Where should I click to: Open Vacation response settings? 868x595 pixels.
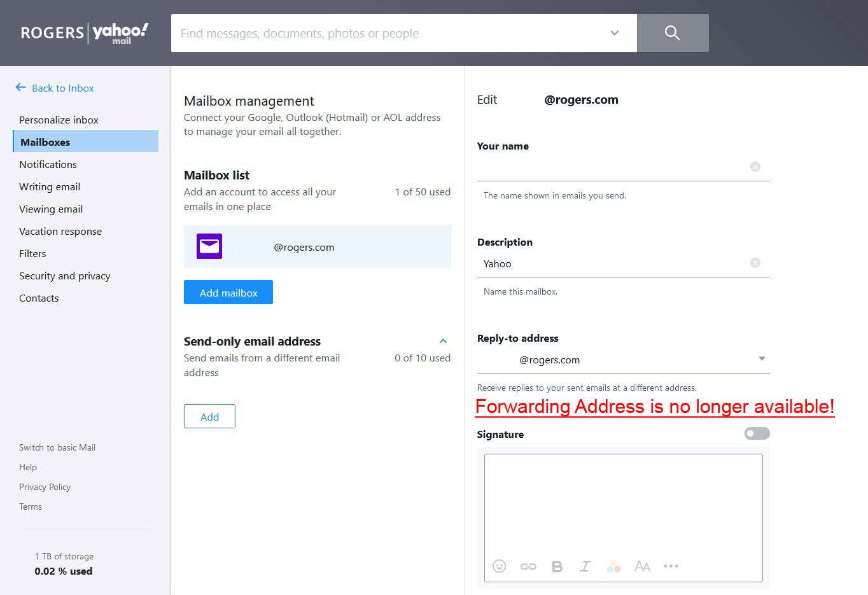coord(60,231)
